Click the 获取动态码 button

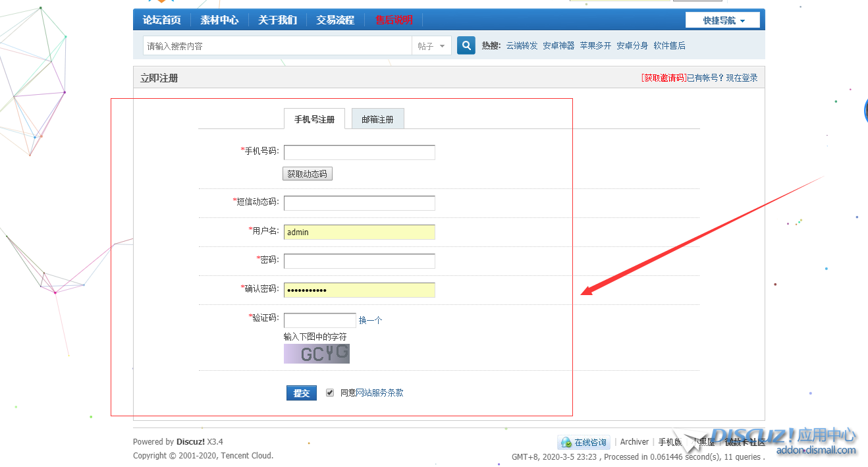[308, 174]
